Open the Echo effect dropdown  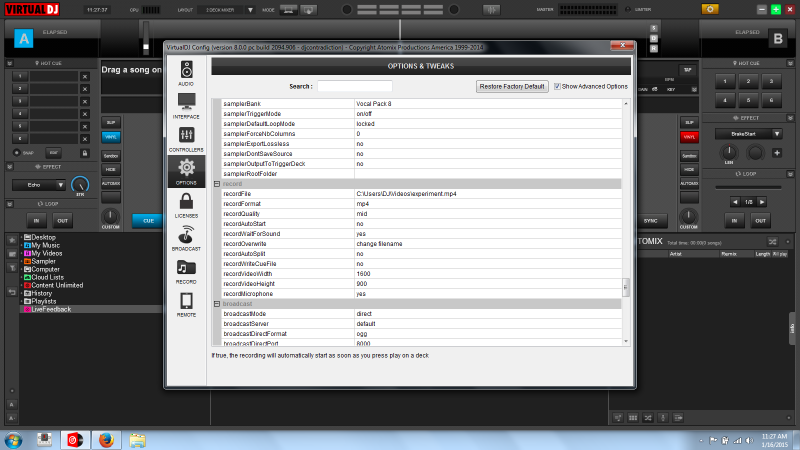tap(61, 185)
